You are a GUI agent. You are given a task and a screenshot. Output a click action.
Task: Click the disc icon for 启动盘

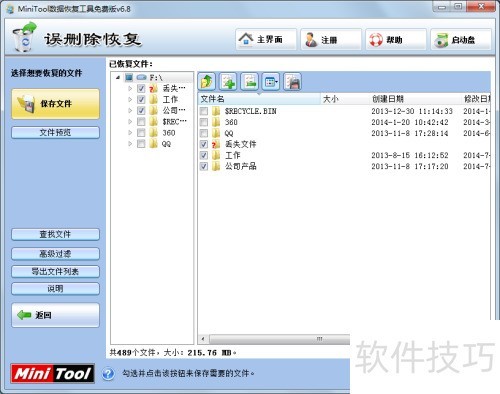click(x=441, y=40)
